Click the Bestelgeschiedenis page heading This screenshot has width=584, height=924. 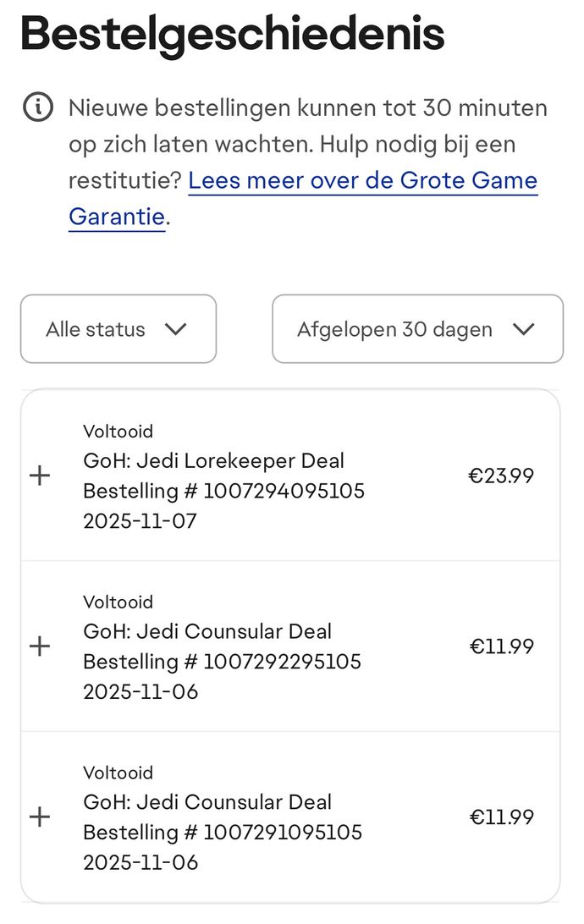pos(232,34)
